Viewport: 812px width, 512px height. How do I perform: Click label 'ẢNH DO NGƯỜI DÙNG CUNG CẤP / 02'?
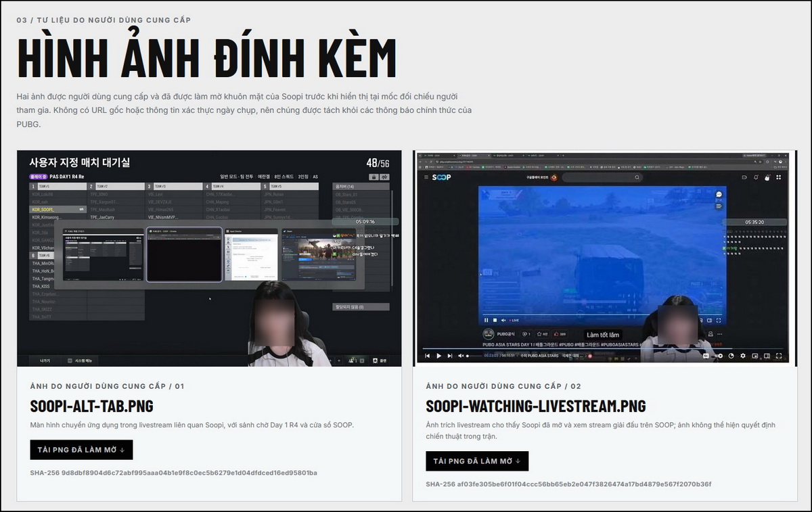tap(503, 386)
